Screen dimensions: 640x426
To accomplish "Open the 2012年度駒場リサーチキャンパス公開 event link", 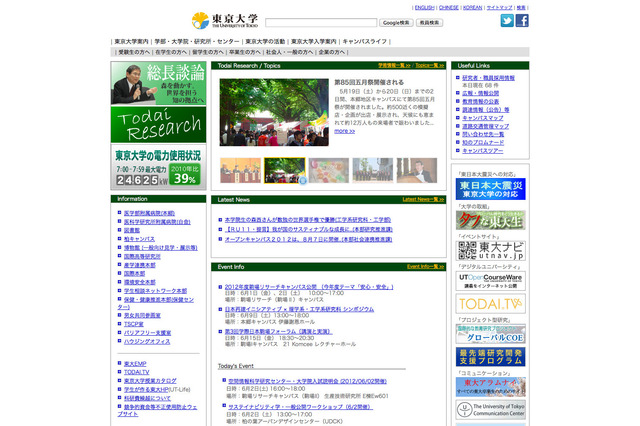I will (x=309, y=287).
